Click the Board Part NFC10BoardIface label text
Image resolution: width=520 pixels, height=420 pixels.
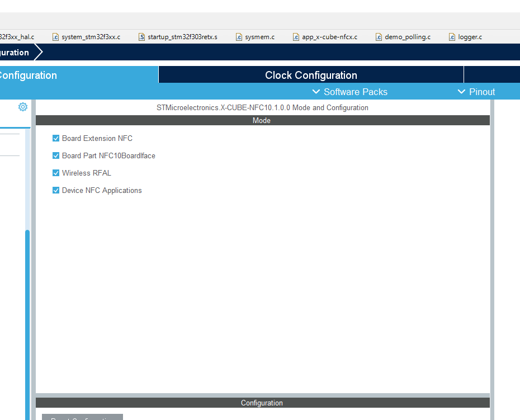tap(108, 155)
